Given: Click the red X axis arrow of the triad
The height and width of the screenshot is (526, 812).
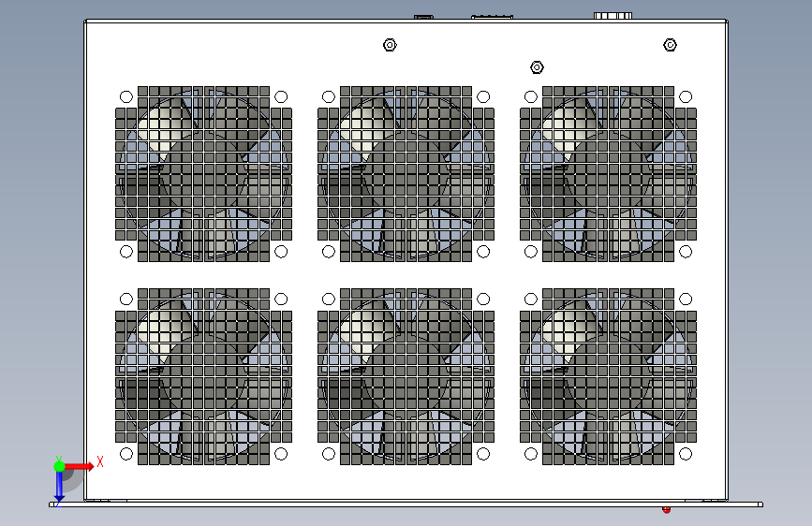Looking at the screenshot, I should (79, 466).
